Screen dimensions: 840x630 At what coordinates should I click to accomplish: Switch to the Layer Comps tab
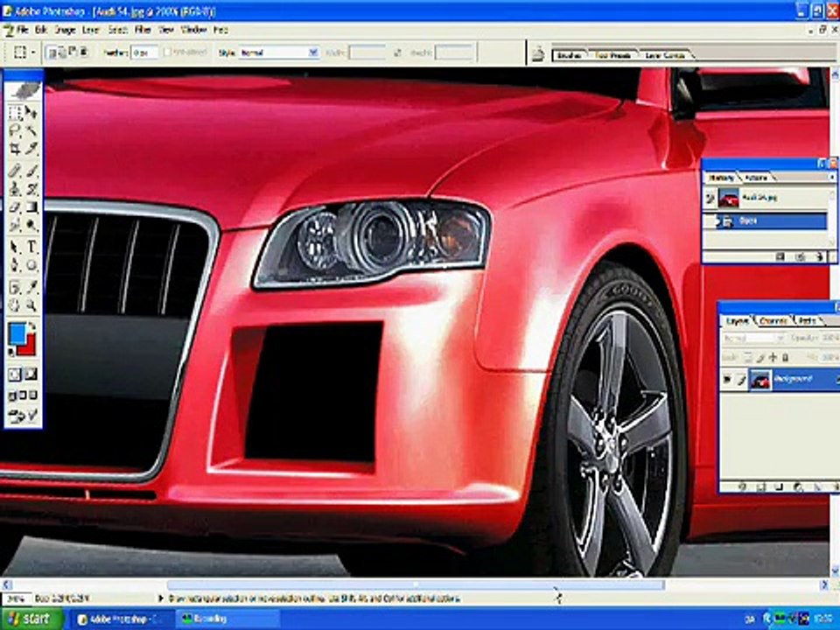[x=665, y=55]
